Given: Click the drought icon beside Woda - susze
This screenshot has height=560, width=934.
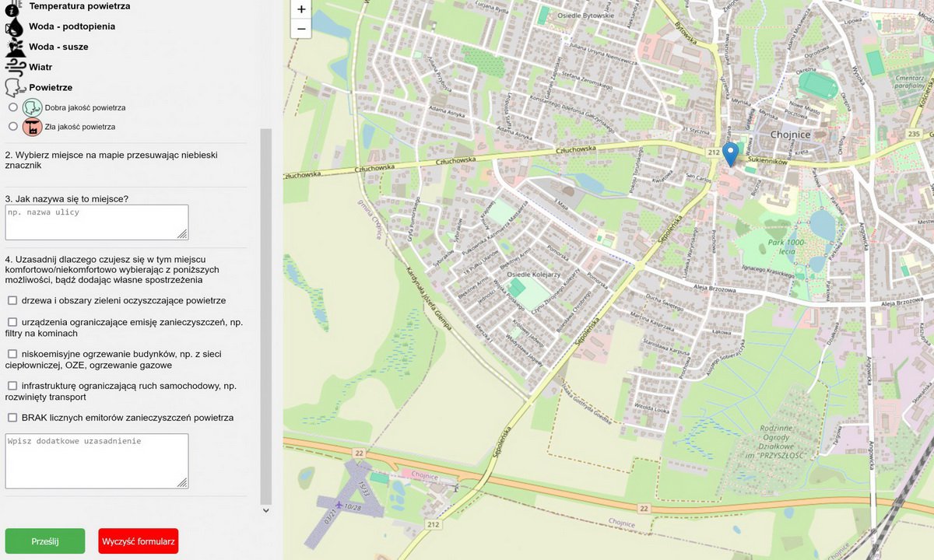Looking at the screenshot, I should pyautogui.click(x=15, y=47).
